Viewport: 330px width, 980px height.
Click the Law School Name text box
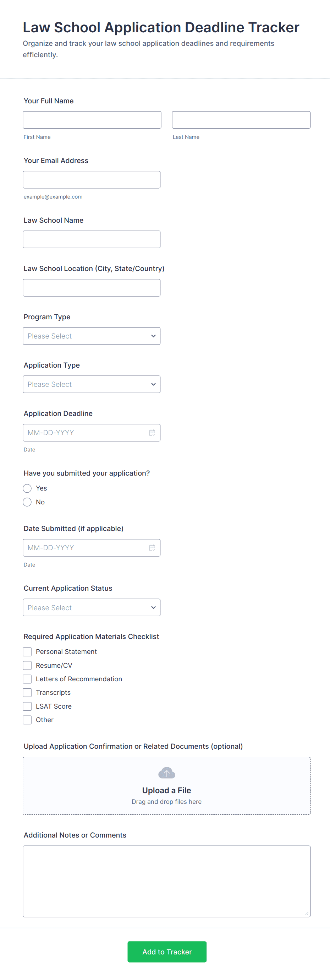point(91,239)
